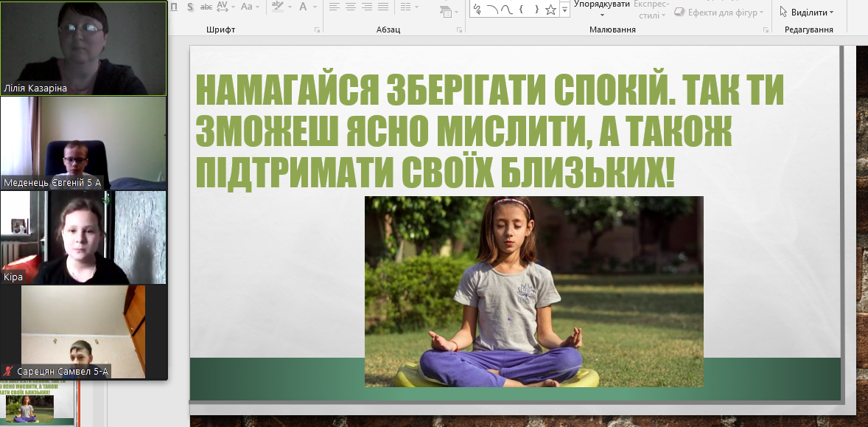Screen dimensions: 868x427
Task: Toggle underline formatting in Шрифт group
Action: click(x=174, y=7)
